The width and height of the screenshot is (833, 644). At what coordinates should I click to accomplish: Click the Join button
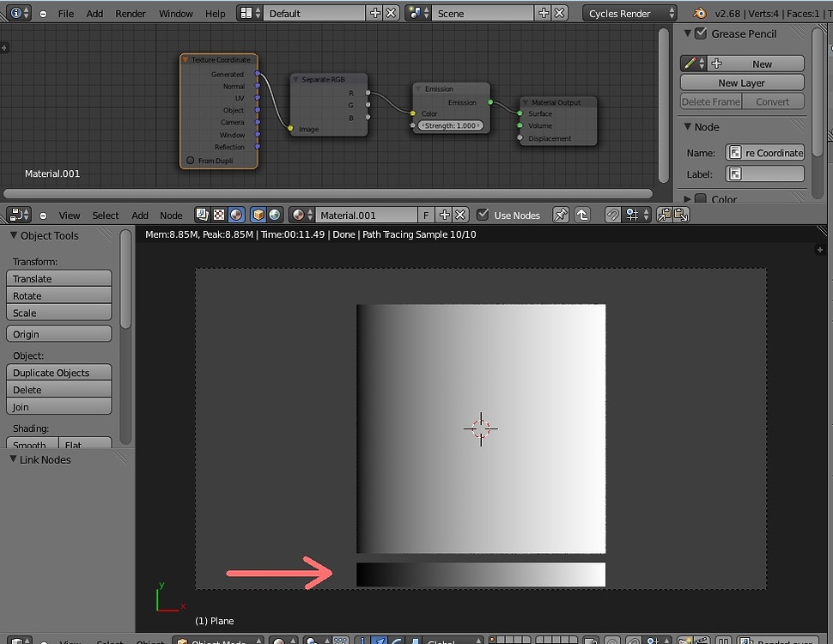(x=59, y=406)
